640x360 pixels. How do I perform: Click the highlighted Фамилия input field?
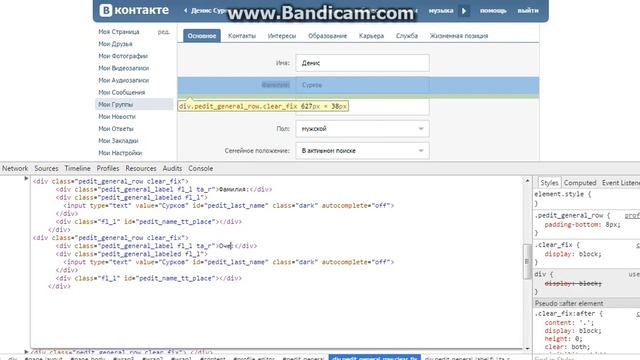(362, 85)
